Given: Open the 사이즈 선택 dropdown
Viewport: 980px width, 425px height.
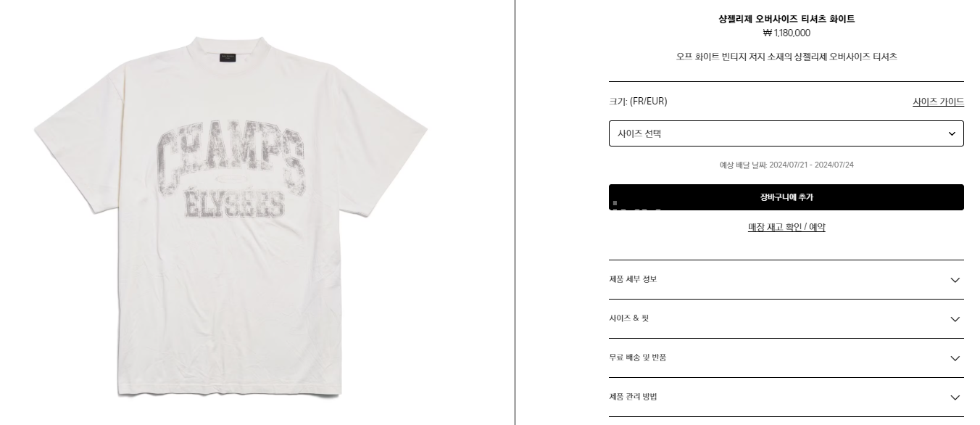Looking at the screenshot, I should [786, 133].
